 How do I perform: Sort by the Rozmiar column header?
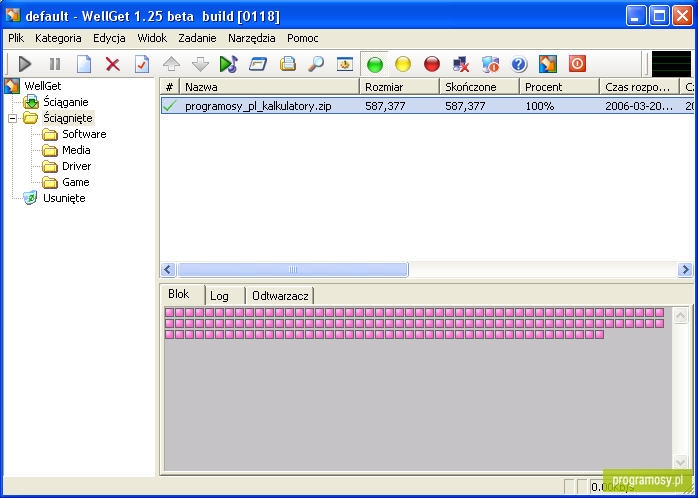coord(399,87)
